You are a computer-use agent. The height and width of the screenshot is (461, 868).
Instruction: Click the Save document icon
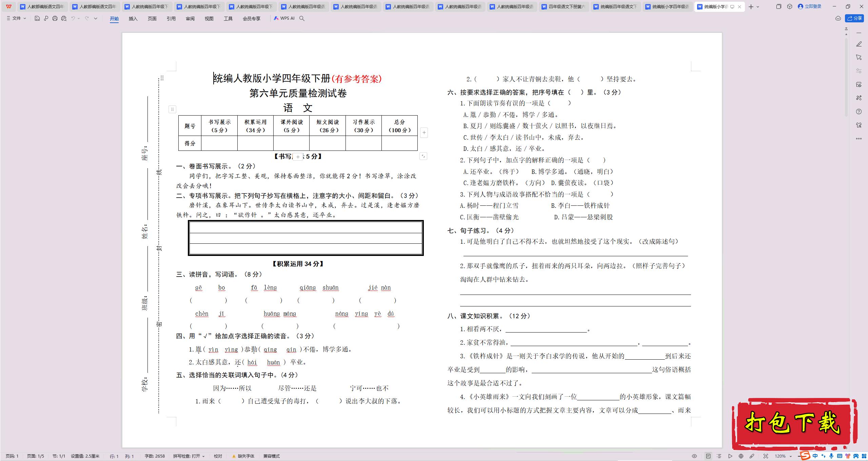(x=37, y=18)
